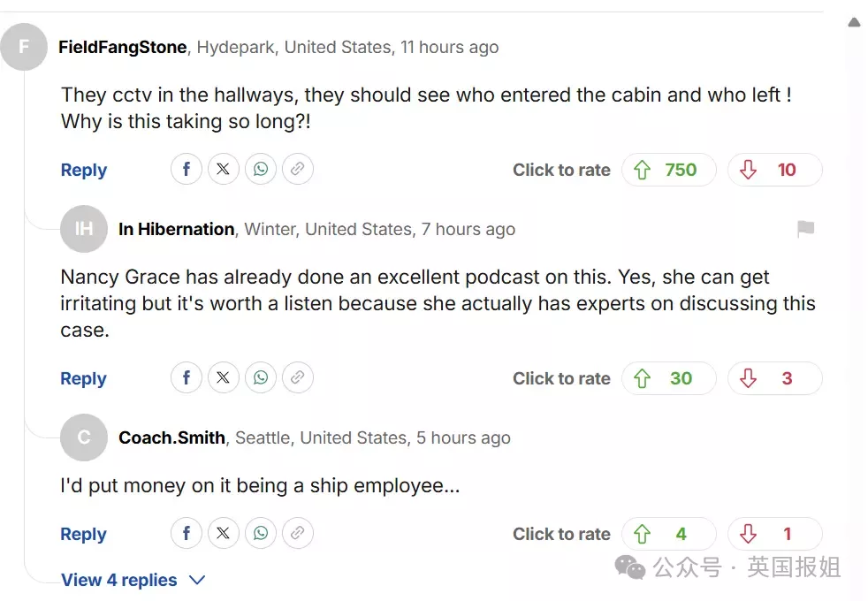Expand View 4 replies
This screenshot has height=601, width=868.
[133, 581]
